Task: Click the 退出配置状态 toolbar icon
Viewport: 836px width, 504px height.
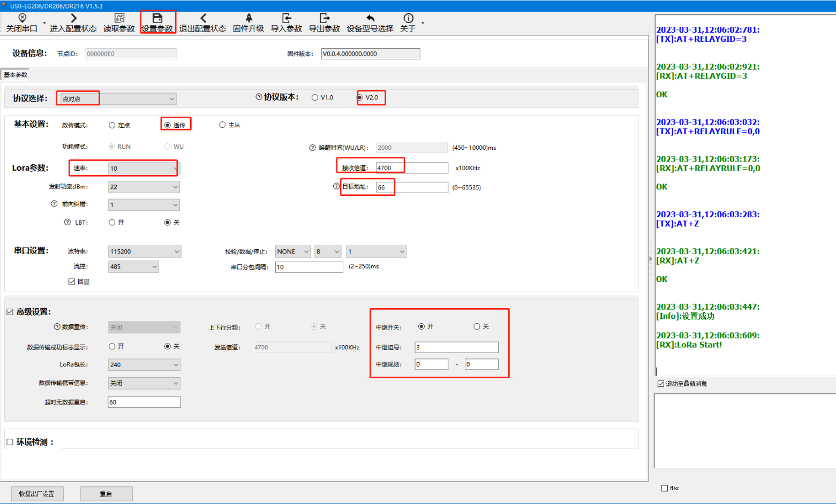Action: tap(203, 18)
